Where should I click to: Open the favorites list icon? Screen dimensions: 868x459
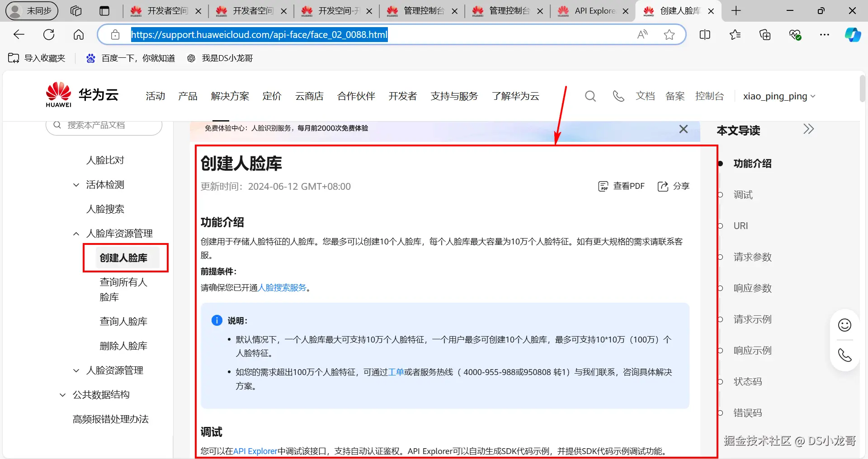(735, 34)
